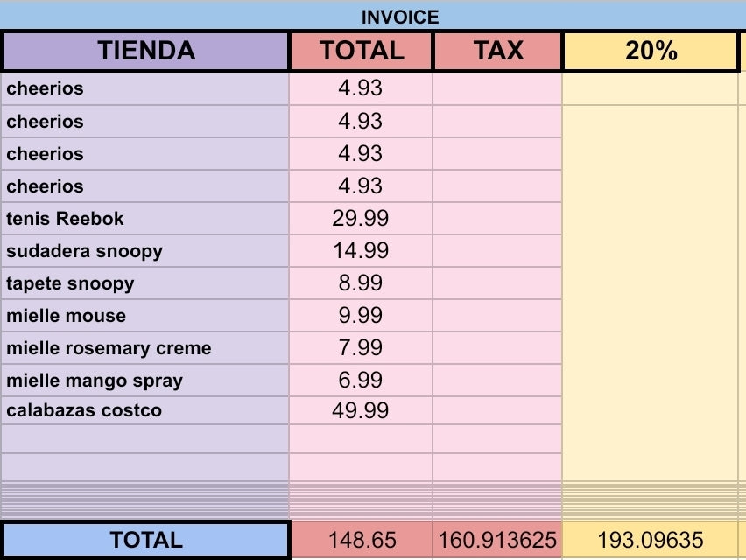Select the TOTAL column header cell

[x=361, y=52]
